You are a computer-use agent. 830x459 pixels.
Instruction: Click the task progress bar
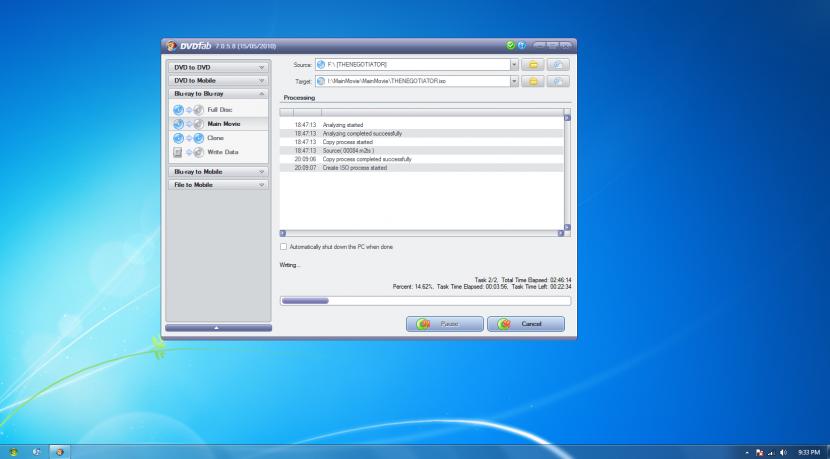[426, 301]
